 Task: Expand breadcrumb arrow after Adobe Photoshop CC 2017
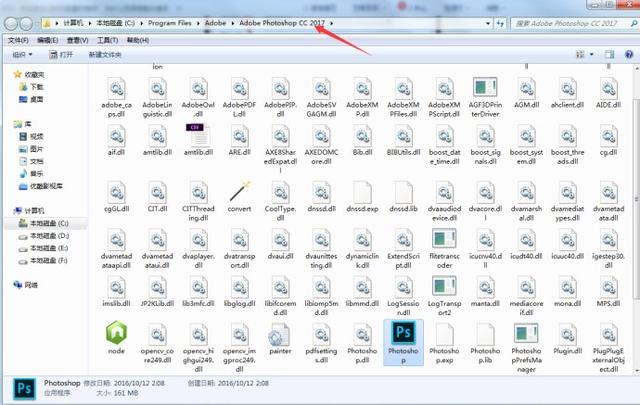point(331,23)
